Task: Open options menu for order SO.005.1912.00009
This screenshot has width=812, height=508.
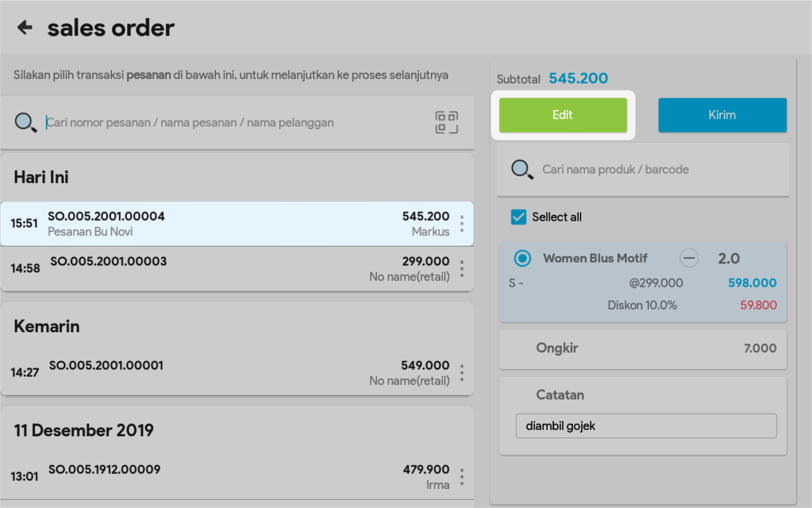Action: [x=462, y=477]
